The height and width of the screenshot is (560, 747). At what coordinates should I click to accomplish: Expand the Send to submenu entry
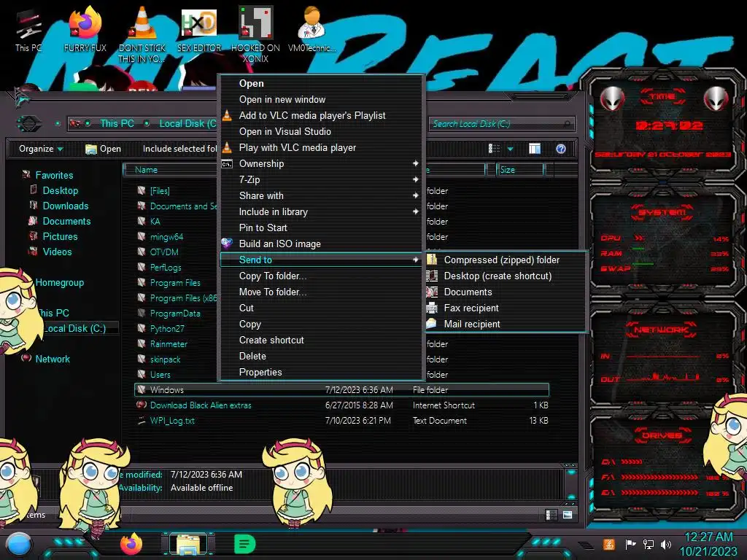(321, 260)
